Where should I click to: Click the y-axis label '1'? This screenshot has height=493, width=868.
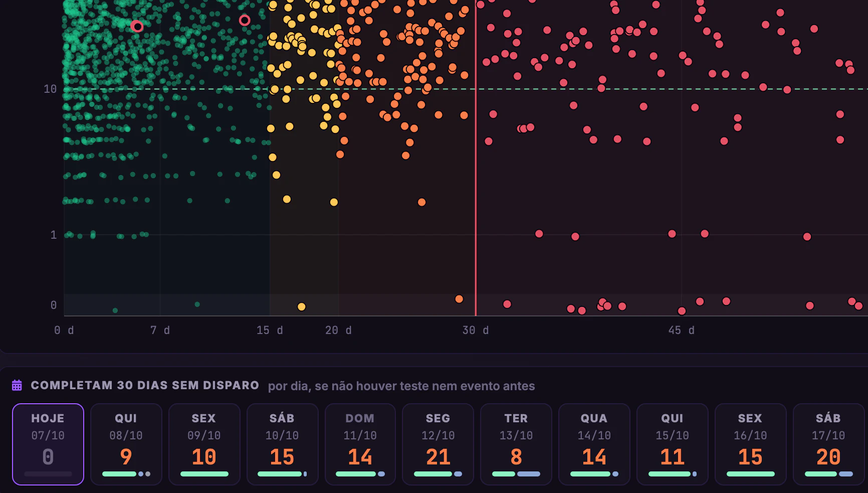pos(54,235)
